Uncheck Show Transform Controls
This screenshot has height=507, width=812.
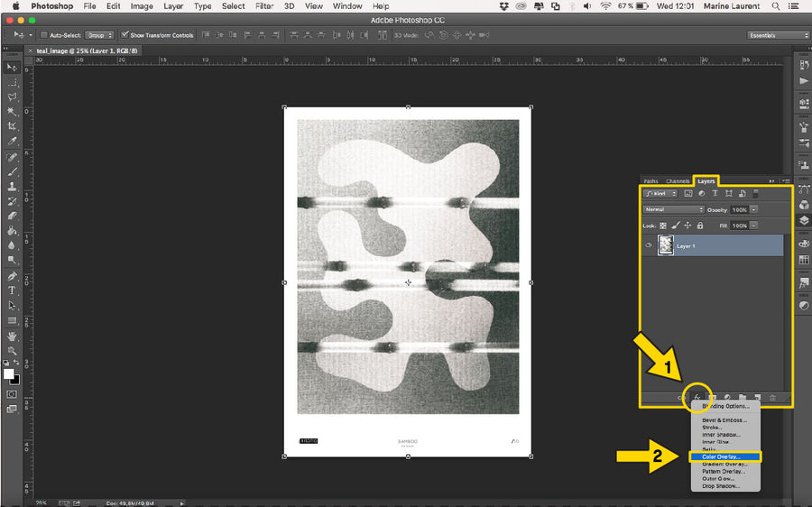coord(125,35)
